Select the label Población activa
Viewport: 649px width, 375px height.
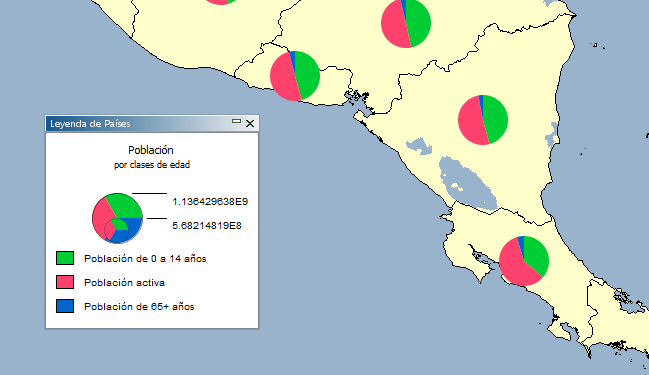[x=125, y=283]
